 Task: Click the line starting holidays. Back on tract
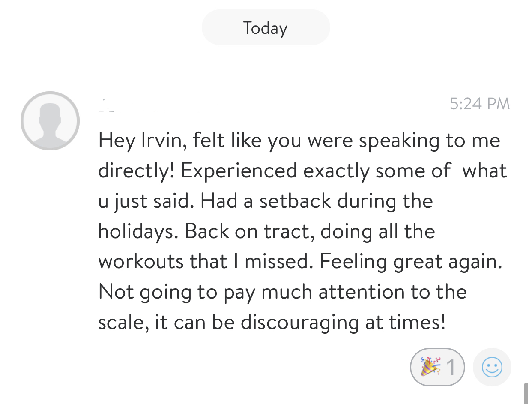click(x=266, y=232)
